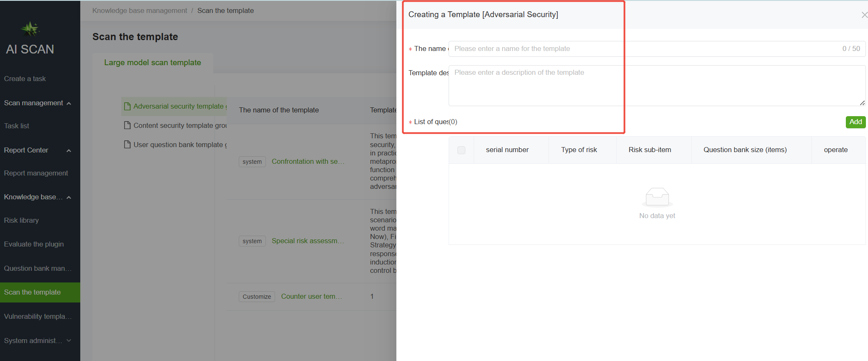Viewport: 868px width, 361px height.
Task: Click the template name input field
Action: click(x=644, y=49)
